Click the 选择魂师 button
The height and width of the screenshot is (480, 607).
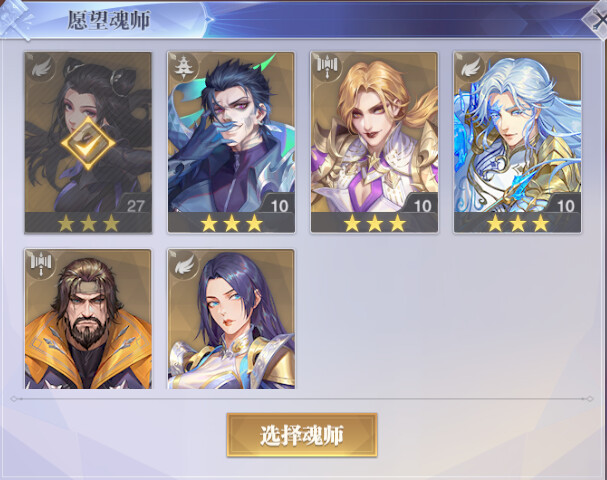tap(302, 435)
